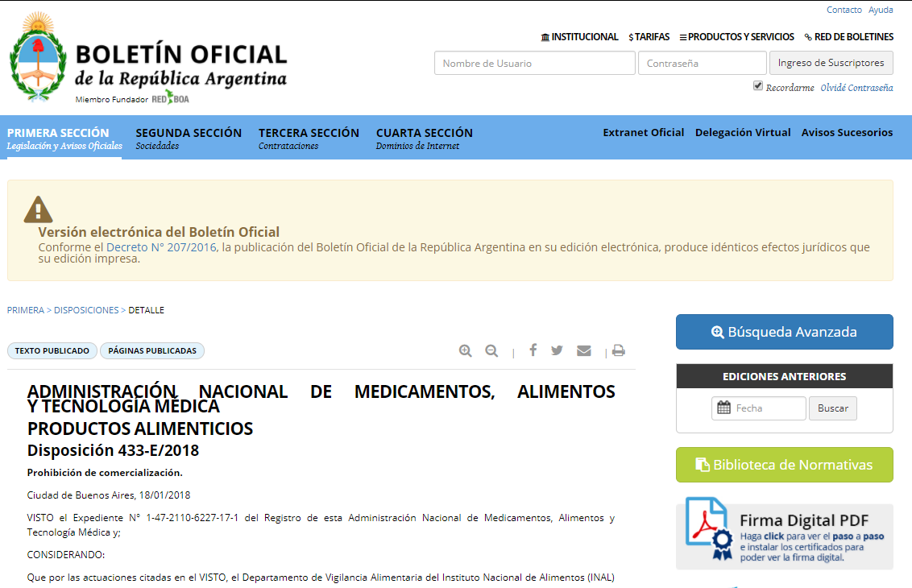Click the warning triangle icon

tap(38, 209)
